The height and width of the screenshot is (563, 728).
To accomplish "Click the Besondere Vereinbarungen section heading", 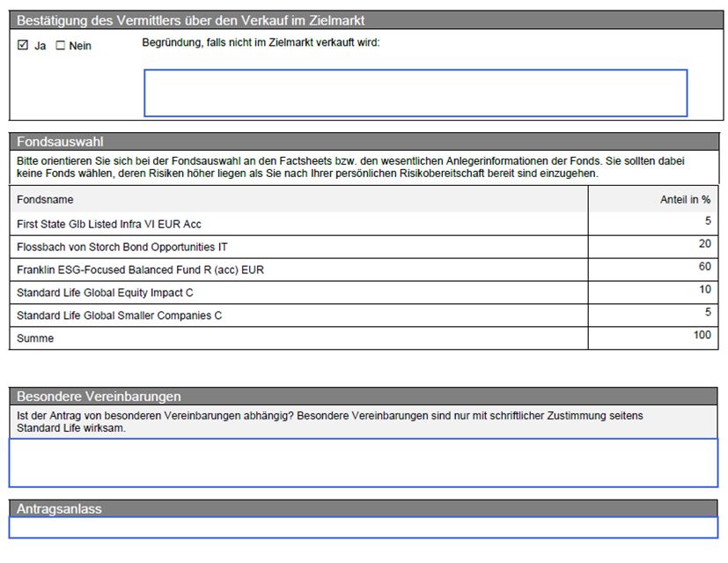I will (x=99, y=396).
